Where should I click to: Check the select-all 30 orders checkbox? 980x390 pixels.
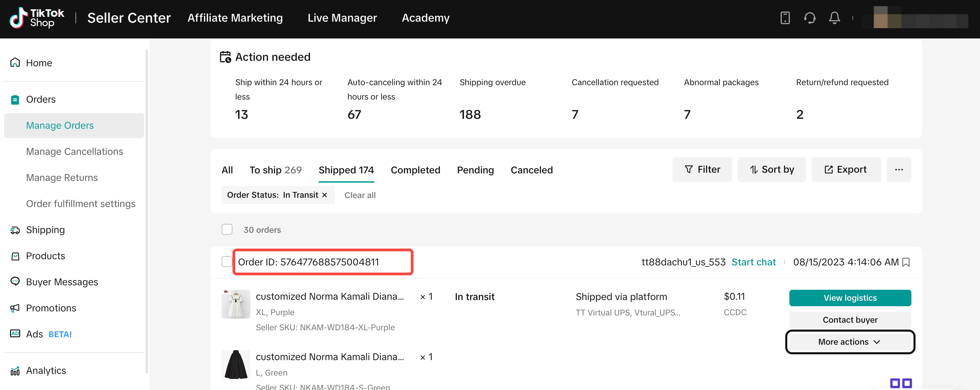(x=227, y=229)
